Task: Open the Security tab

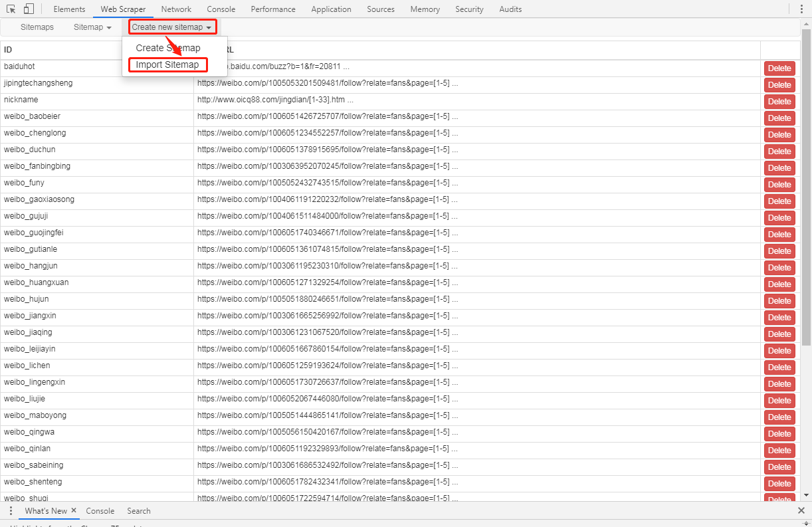Action: pyautogui.click(x=469, y=9)
